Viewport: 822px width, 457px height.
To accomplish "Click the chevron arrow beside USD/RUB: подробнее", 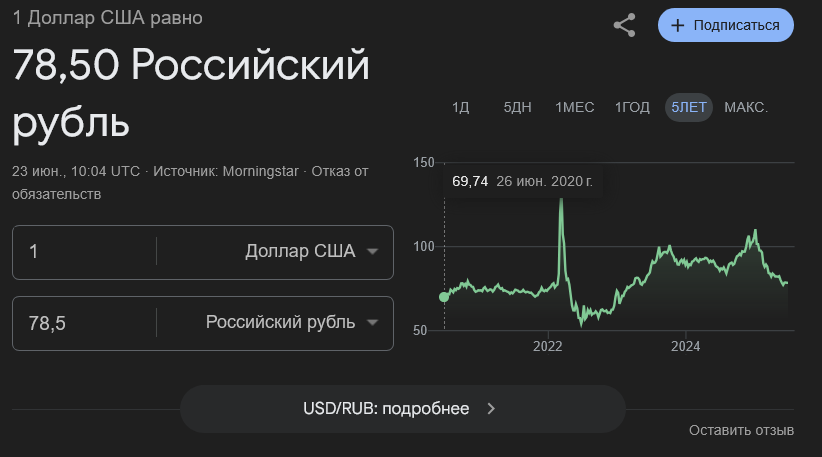I will [491, 409].
